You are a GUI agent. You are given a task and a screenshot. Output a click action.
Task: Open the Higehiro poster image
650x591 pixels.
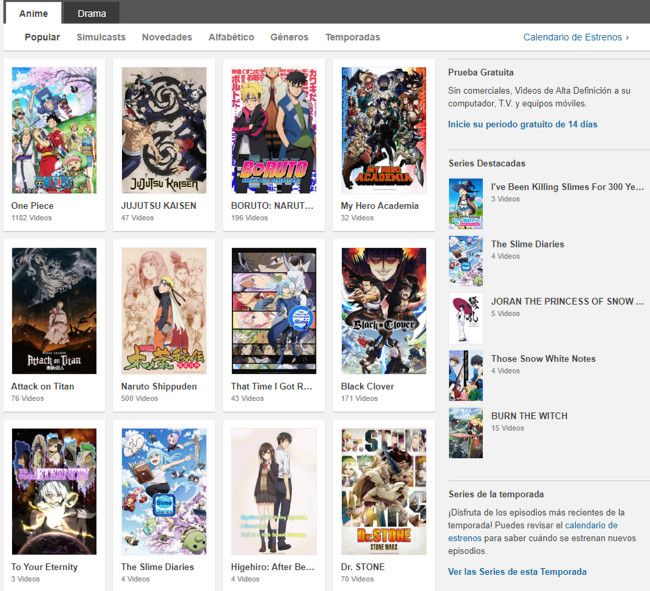pos(274,492)
